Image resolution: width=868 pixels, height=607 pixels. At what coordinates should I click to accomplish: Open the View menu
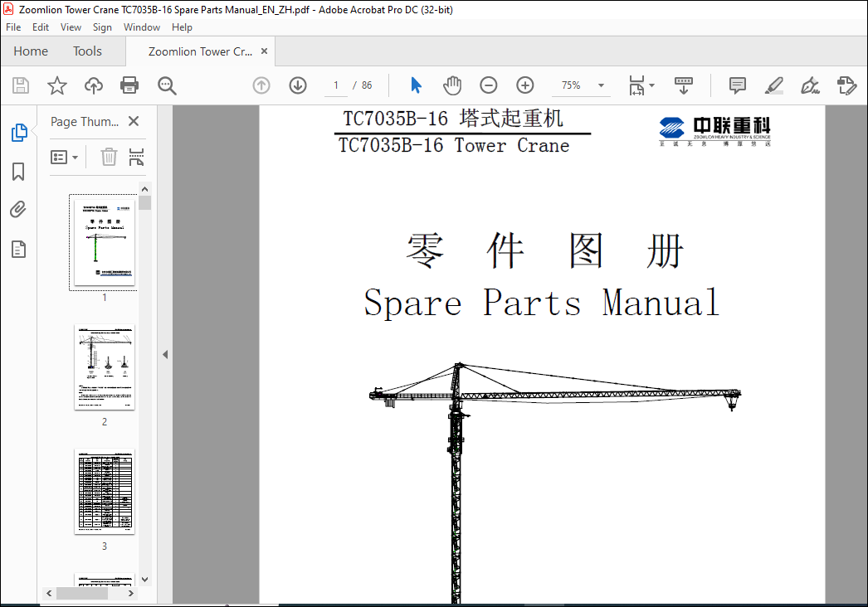(x=71, y=27)
